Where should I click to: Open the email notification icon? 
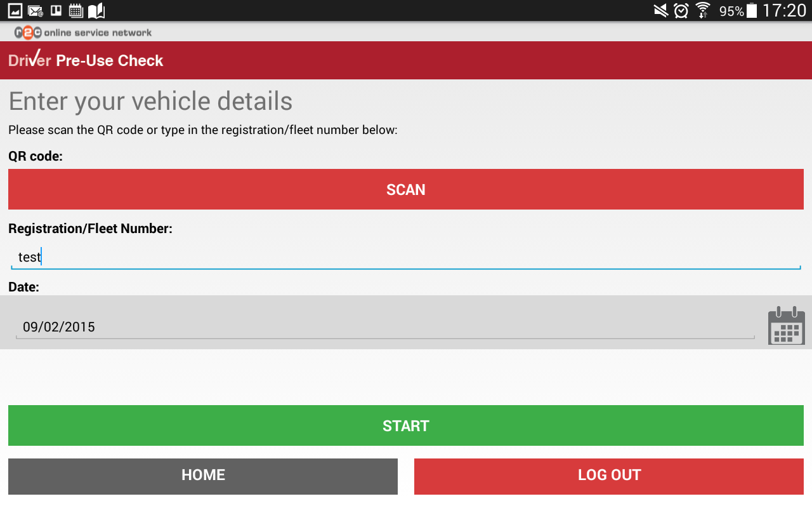(x=36, y=10)
